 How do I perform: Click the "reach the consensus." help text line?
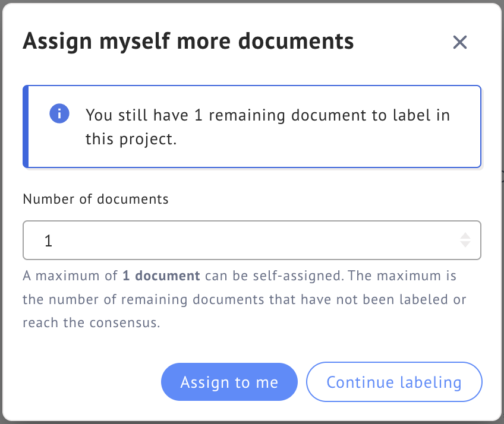click(92, 323)
